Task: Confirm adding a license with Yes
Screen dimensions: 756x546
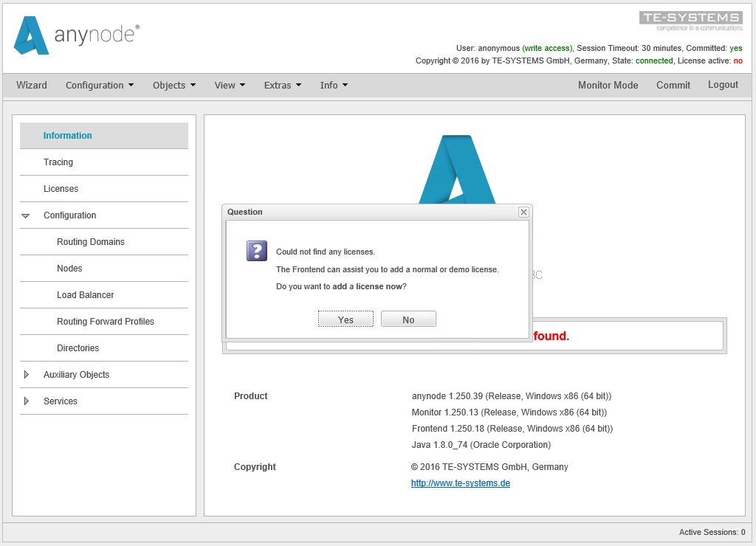Action: [346, 319]
